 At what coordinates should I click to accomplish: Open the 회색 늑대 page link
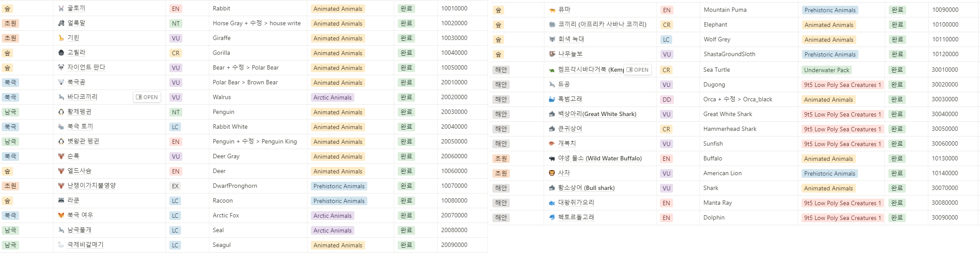tap(571, 39)
